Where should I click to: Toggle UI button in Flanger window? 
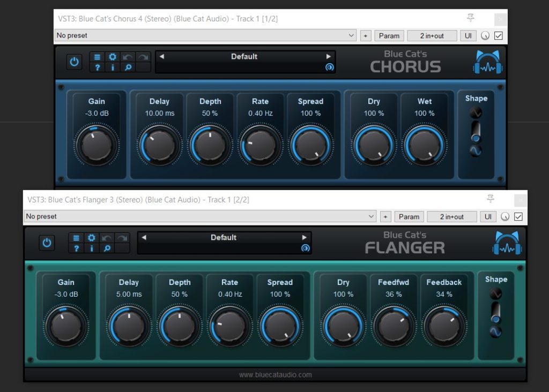click(x=488, y=217)
